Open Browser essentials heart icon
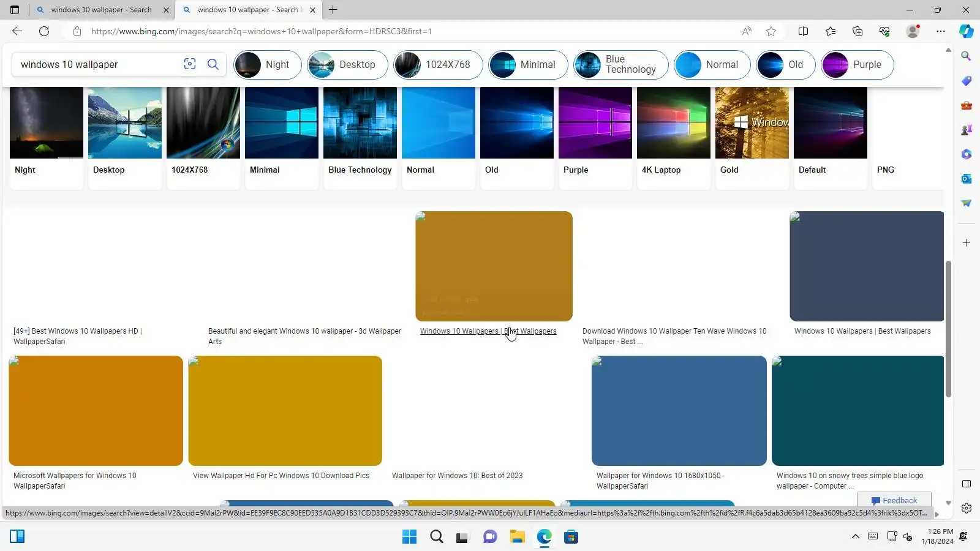The image size is (980, 551). pyautogui.click(x=884, y=31)
